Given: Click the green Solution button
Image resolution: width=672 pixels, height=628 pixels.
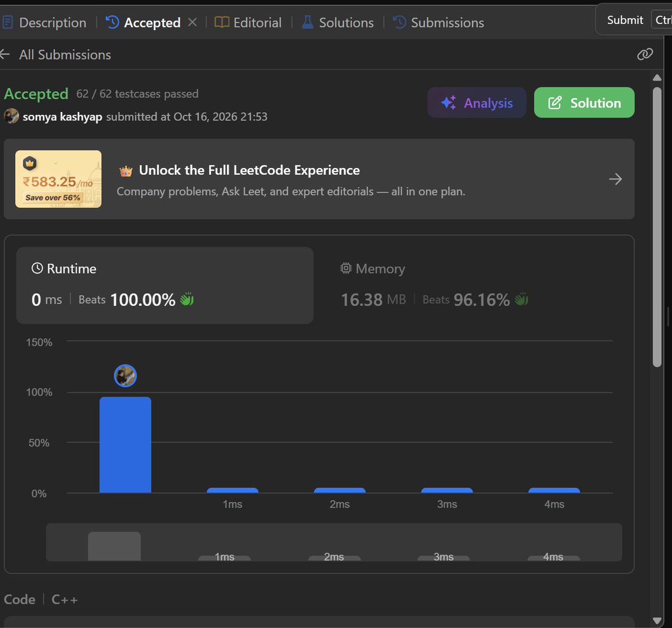Looking at the screenshot, I should 584,103.
